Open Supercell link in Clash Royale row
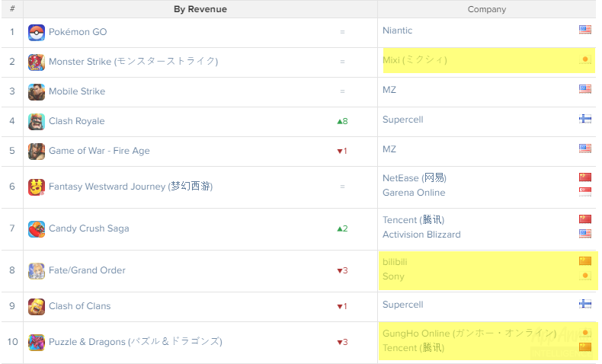The width and height of the screenshot is (602, 364). [x=403, y=120]
